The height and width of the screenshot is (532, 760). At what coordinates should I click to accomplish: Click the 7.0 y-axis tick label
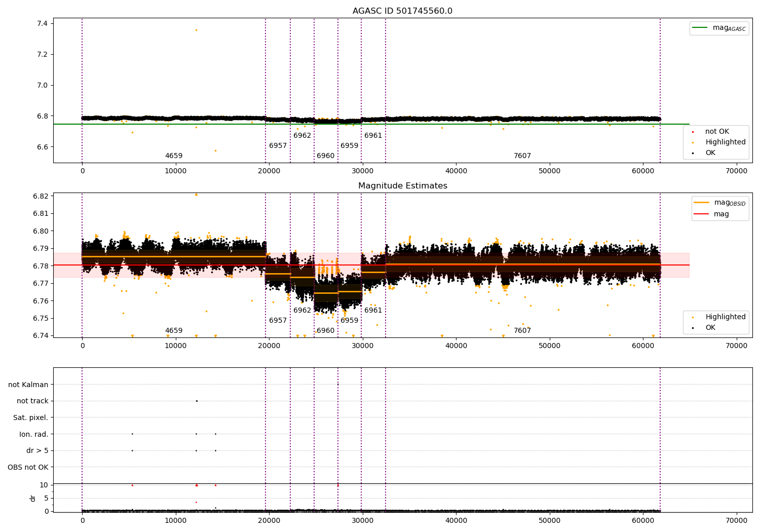pos(42,86)
